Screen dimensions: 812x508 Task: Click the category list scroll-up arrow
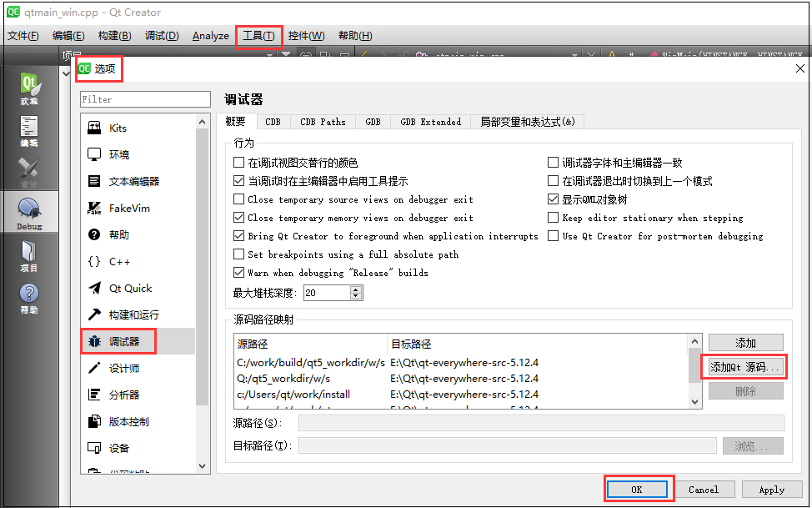pos(202,122)
